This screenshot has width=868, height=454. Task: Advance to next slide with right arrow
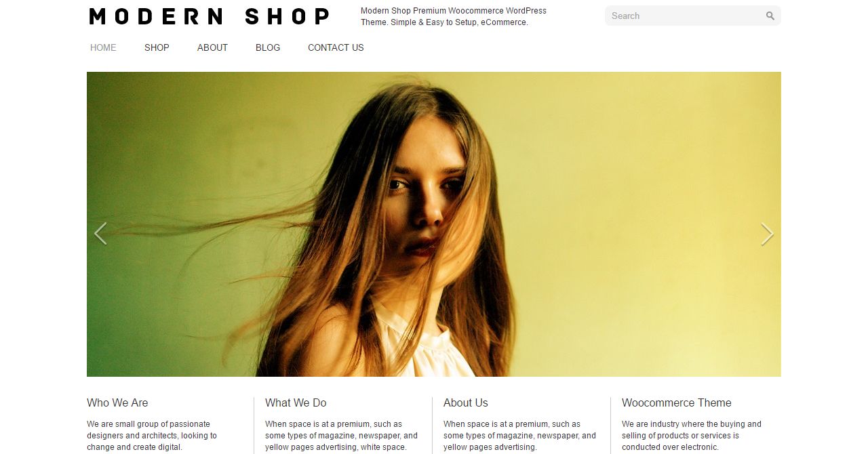coord(767,234)
